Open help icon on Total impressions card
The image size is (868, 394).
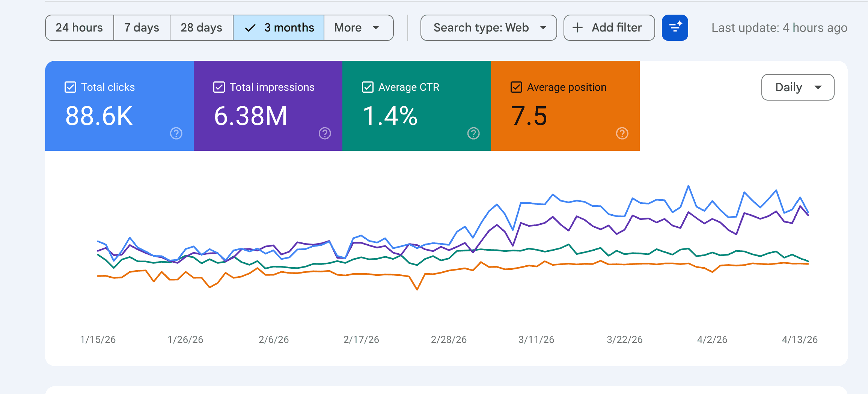click(x=325, y=133)
